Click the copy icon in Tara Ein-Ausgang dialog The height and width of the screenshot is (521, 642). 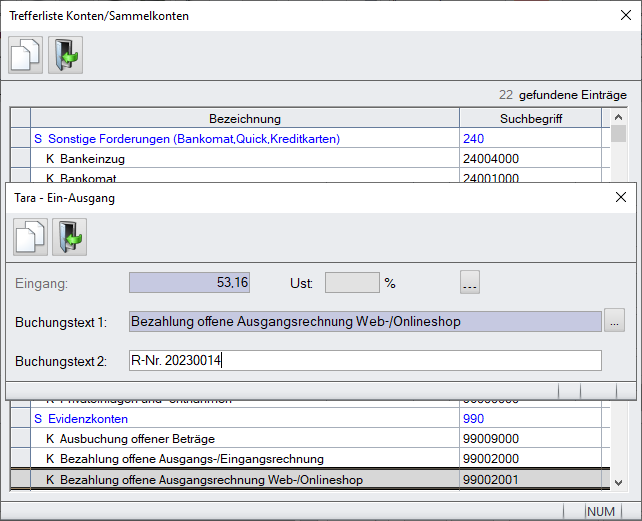pyautogui.click(x=30, y=237)
